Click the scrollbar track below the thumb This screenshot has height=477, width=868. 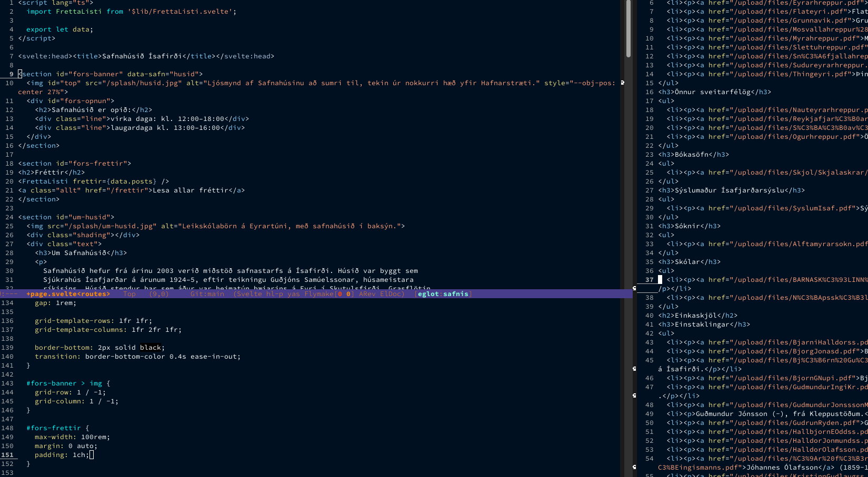[x=628, y=174]
